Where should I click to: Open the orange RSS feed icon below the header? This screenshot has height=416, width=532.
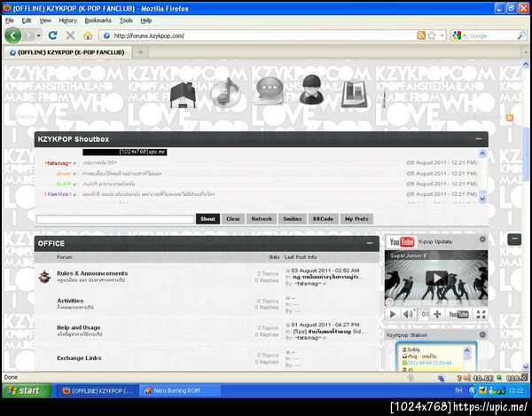point(510,118)
